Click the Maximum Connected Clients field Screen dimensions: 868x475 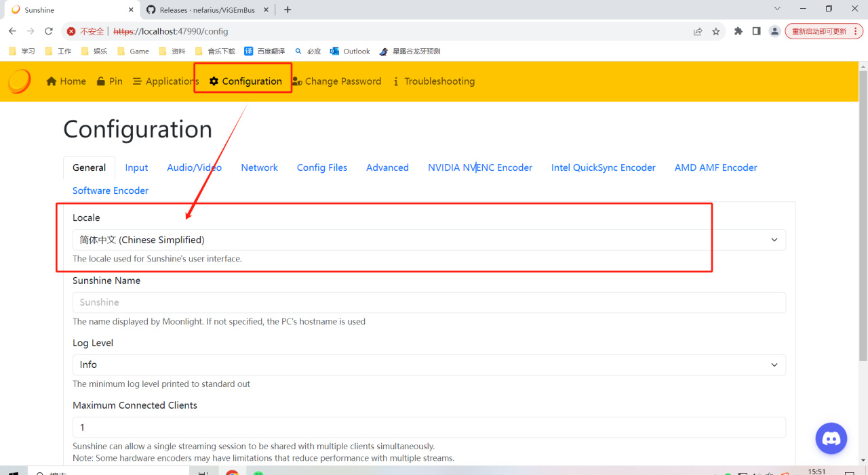click(429, 428)
